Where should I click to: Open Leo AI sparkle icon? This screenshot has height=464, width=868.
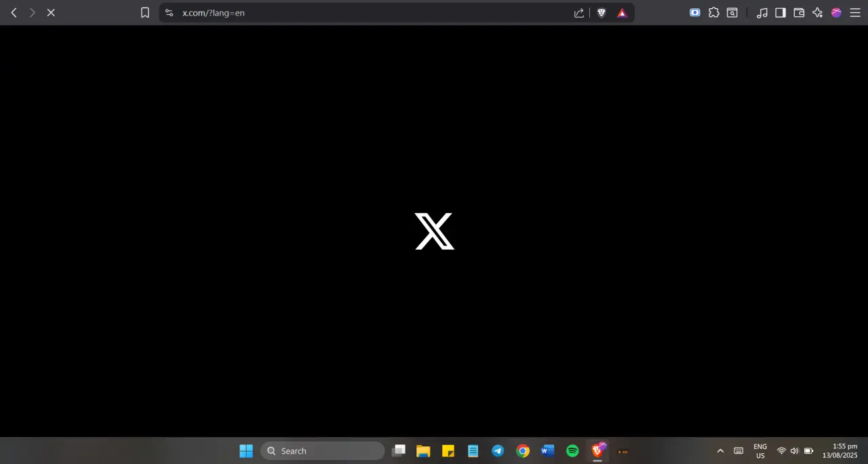(818, 12)
